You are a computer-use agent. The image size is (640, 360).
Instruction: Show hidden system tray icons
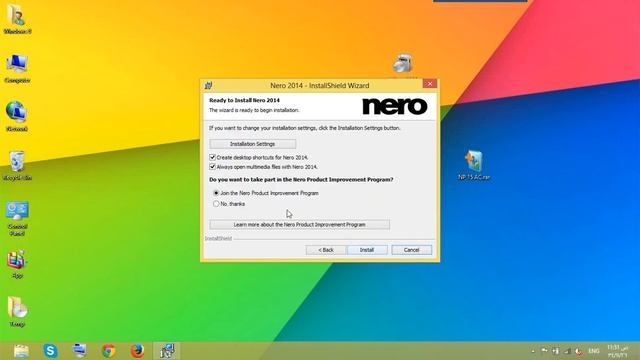(533, 351)
